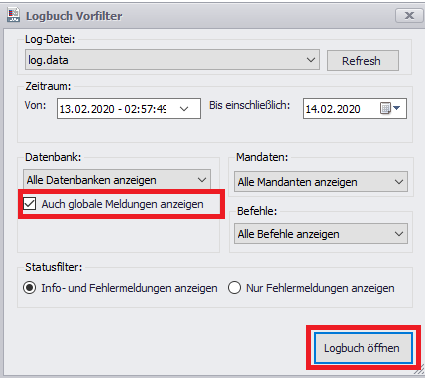Click the 'Datenbank:' group label
425x378 pixels.
click(x=53, y=157)
